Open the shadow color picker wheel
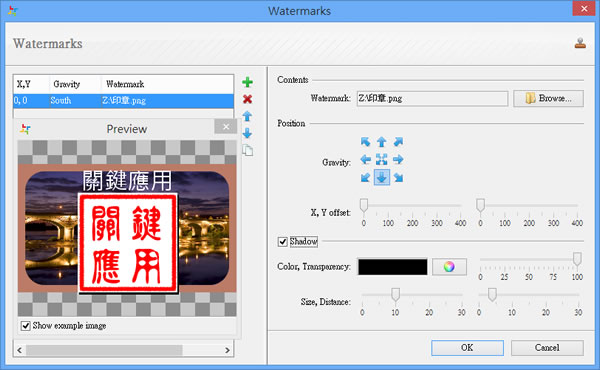Image resolution: width=600 pixels, height=370 pixels. [x=449, y=267]
